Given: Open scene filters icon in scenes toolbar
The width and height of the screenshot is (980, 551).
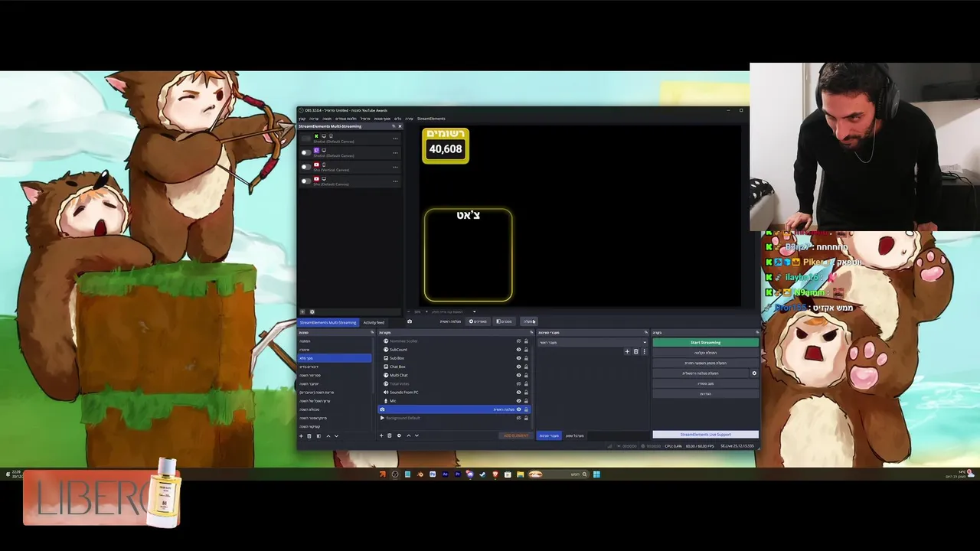Looking at the screenshot, I should point(318,436).
